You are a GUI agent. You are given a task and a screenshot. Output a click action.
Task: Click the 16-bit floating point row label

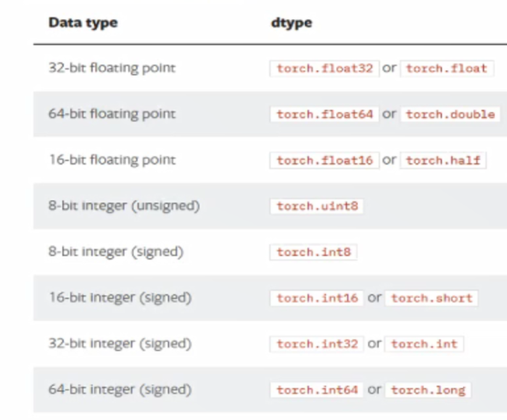pyautogui.click(x=112, y=160)
